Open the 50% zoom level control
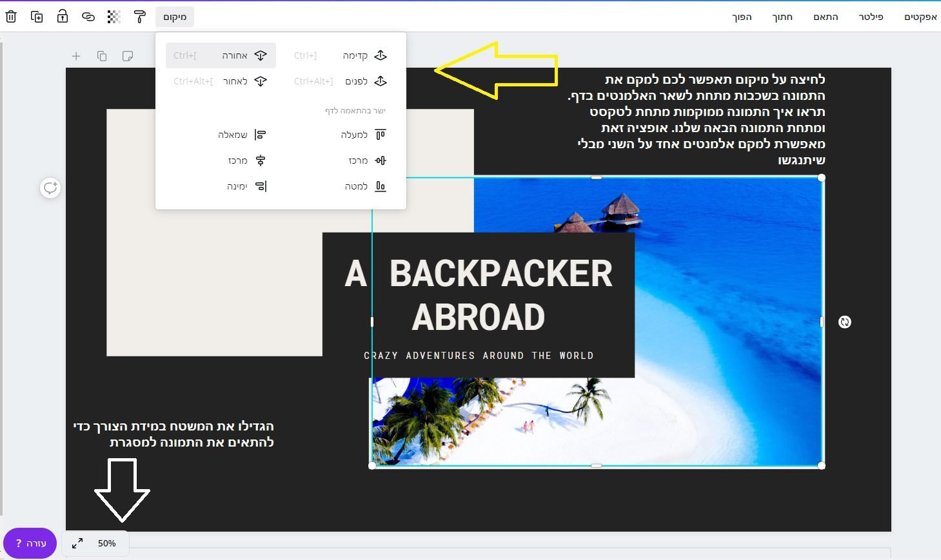Image resolution: width=941 pixels, height=560 pixels. tap(107, 543)
